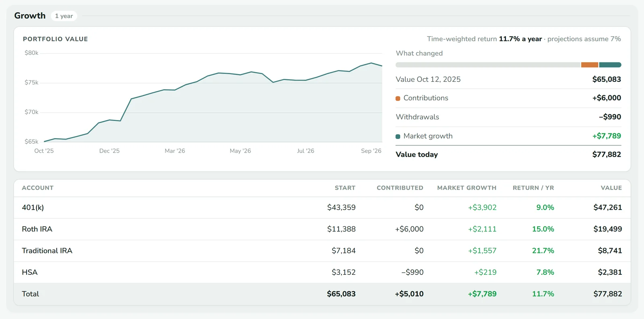Sort by the ACCOUNT column header
This screenshot has height=319, width=644.
(37, 188)
